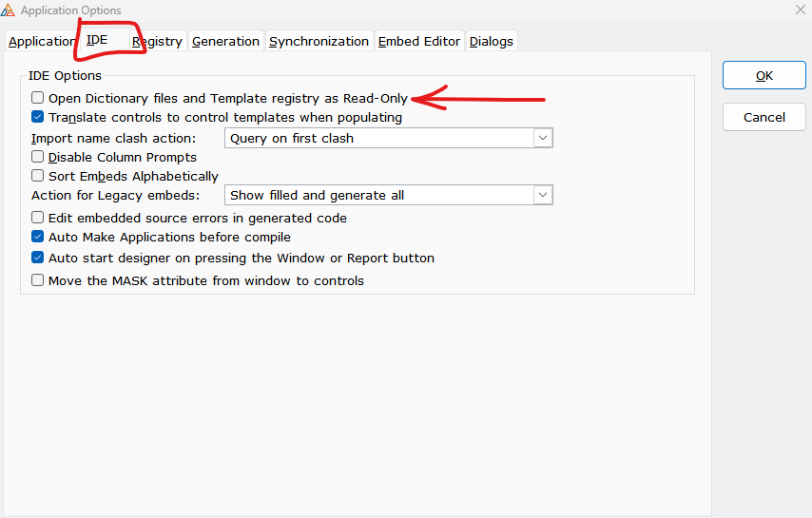The width and height of the screenshot is (812, 518).
Task: Enable Edit embedded source errors checkbox
Action: coord(38,218)
